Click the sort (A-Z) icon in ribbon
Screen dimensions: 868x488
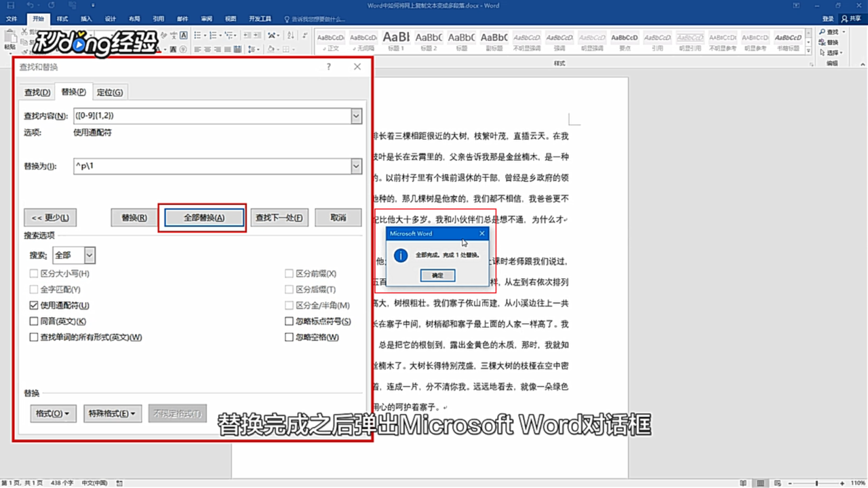290,35
